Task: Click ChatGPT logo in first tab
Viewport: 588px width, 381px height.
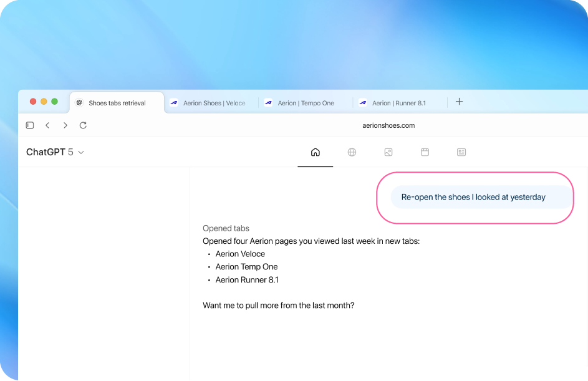Action: click(79, 102)
